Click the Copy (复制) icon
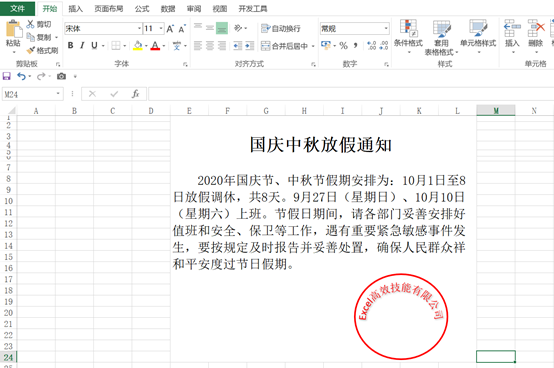Image resolution: width=554 pixels, height=368 pixels. (x=30, y=37)
